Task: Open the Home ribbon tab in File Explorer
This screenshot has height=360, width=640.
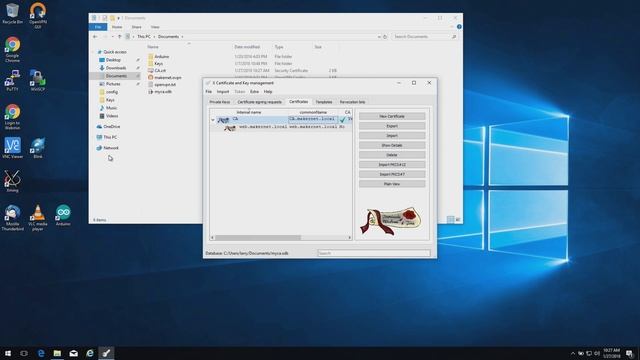Action: click(117, 27)
